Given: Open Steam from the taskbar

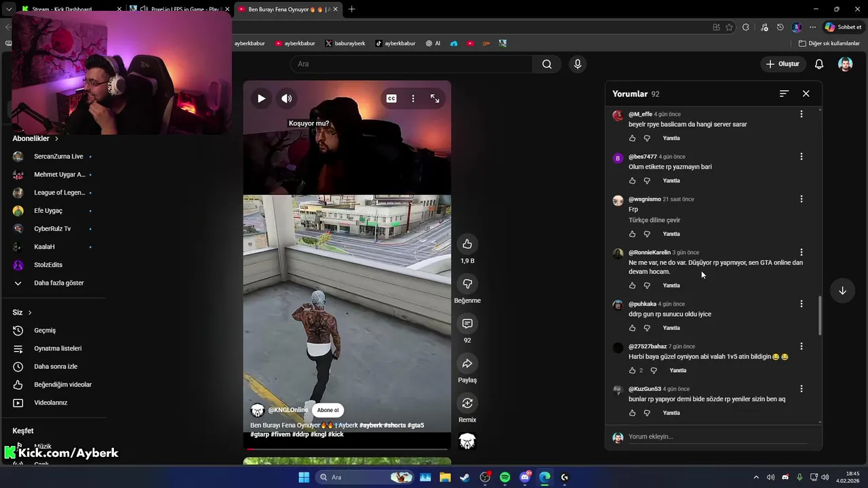Looking at the screenshot, I should (x=465, y=477).
